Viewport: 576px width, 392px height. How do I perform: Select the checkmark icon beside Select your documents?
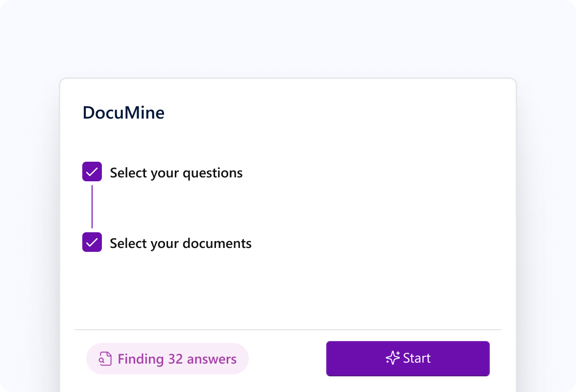(92, 242)
